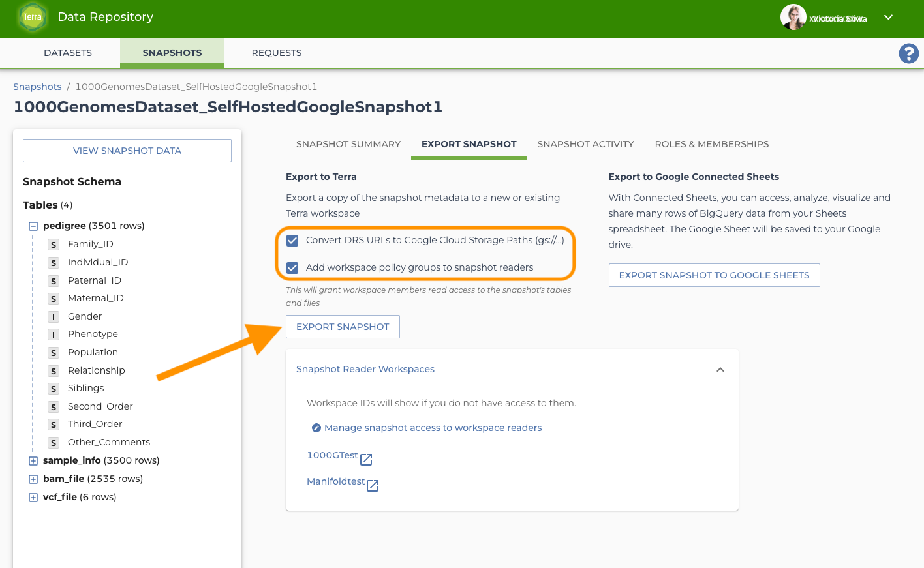The image size is (924, 568).
Task: Open external link icon next to Manifoldtest
Action: point(373,486)
